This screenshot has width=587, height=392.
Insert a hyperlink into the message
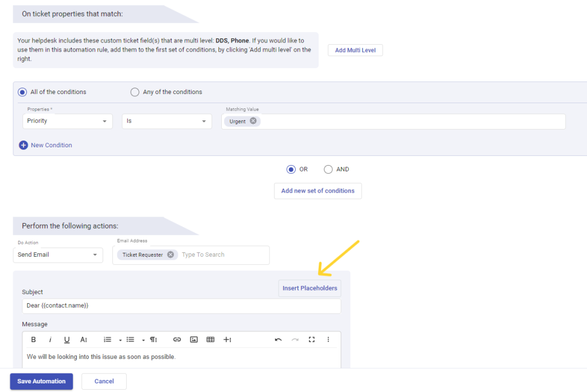click(177, 339)
